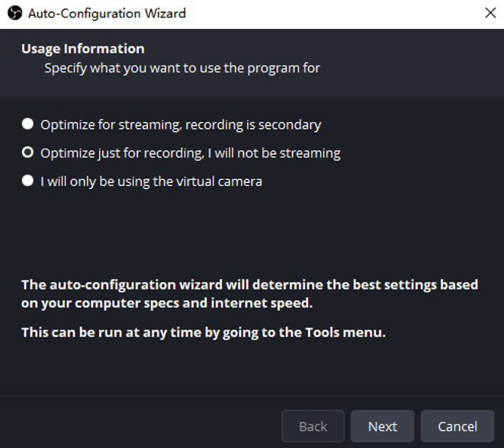Select the optimize for streaming radio button
Image resolution: width=504 pixels, height=448 pixels.
[28, 124]
